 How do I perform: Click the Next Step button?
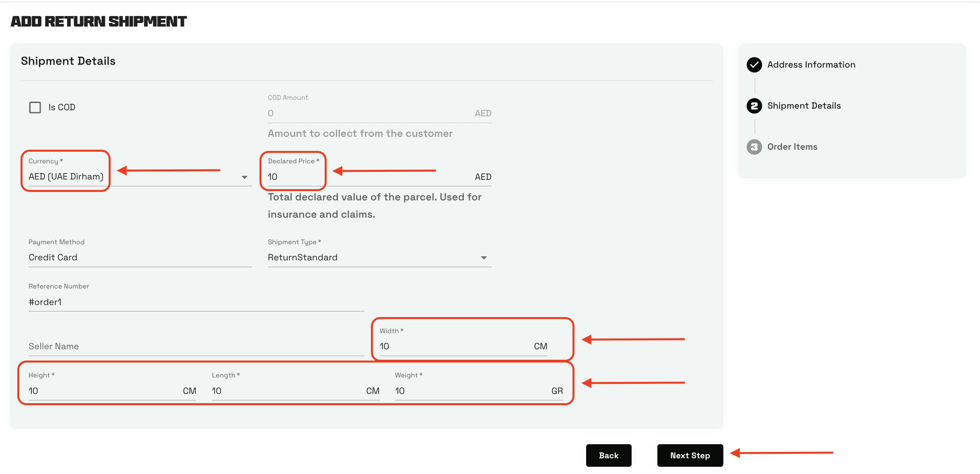tap(690, 455)
